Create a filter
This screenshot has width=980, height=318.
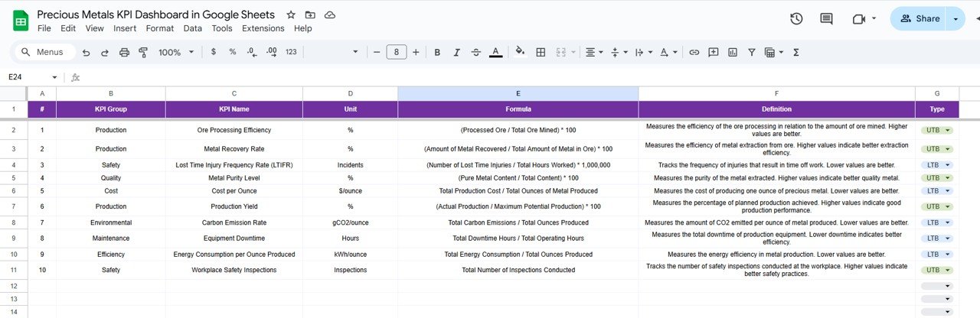click(x=751, y=52)
